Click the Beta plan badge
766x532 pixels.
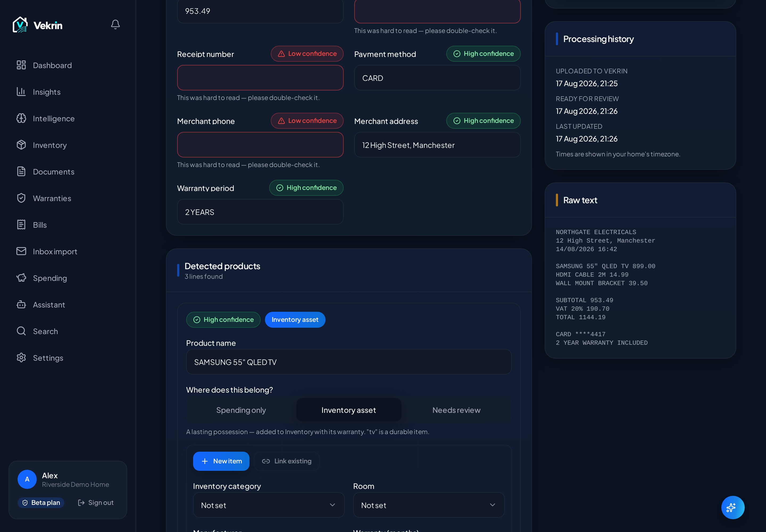pos(41,503)
